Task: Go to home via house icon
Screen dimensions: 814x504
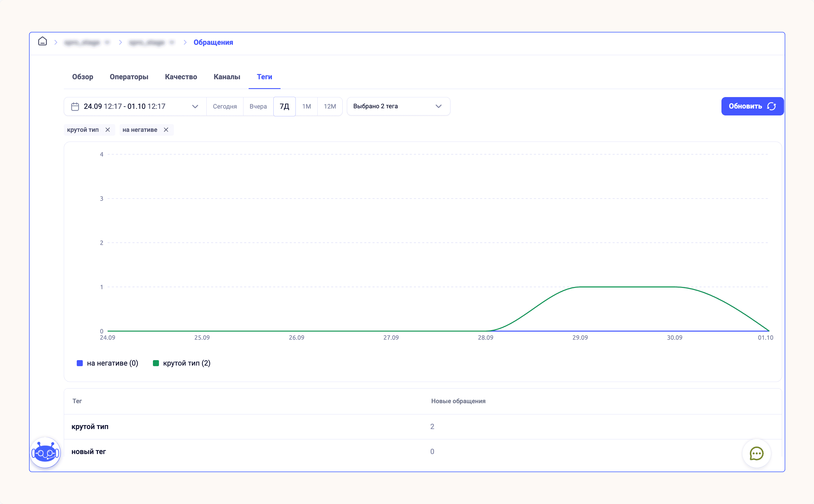Action: pyautogui.click(x=42, y=41)
